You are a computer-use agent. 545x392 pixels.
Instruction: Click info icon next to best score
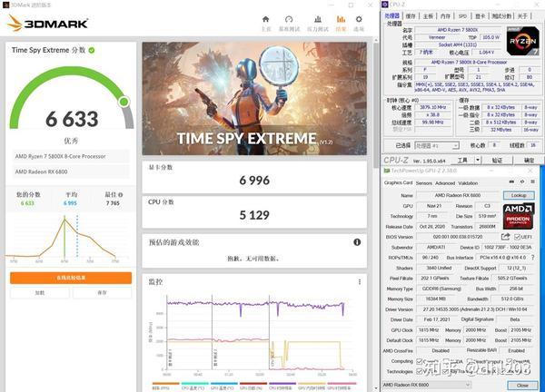(x=120, y=194)
